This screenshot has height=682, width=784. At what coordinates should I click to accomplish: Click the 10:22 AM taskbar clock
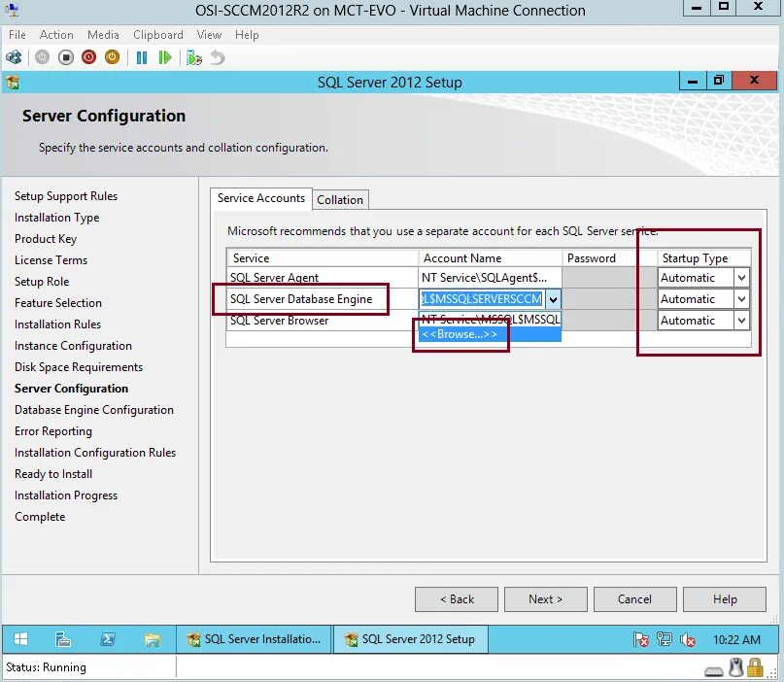736,639
